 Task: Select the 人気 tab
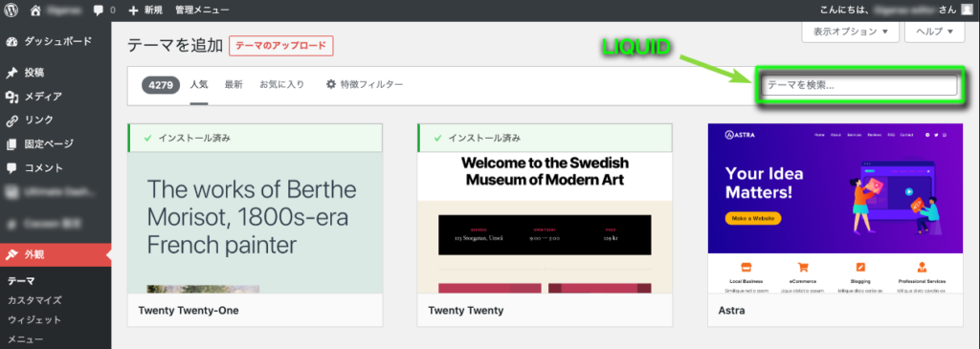(199, 84)
